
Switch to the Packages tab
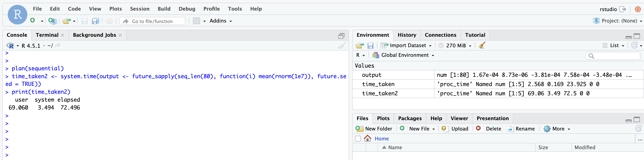pos(410,119)
